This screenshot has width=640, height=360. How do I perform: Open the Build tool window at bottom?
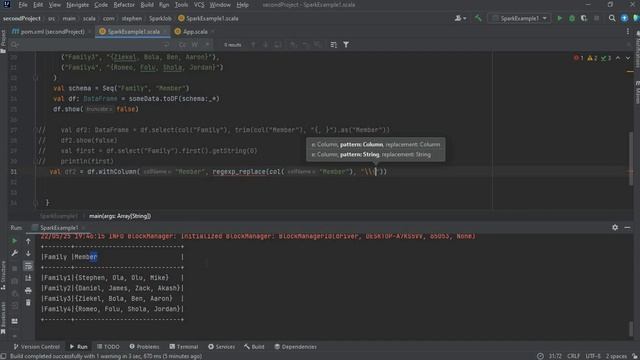(254, 347)
